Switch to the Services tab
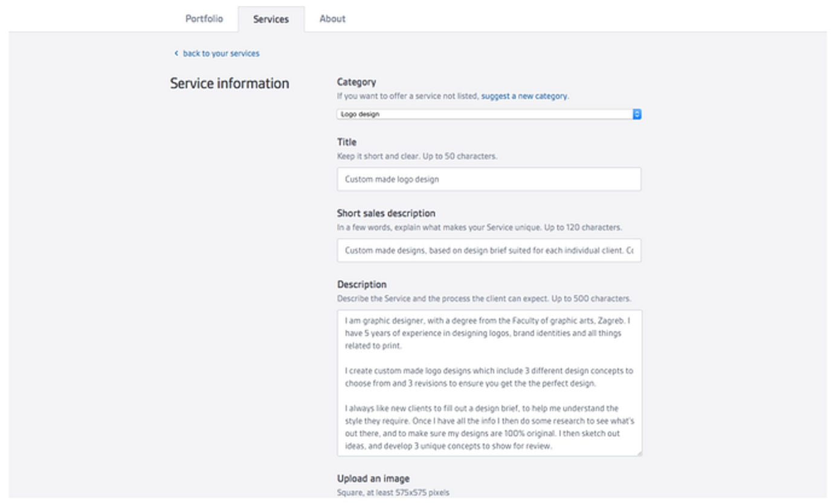Viewport: 835px width, 504px height. tap(271, 19)
